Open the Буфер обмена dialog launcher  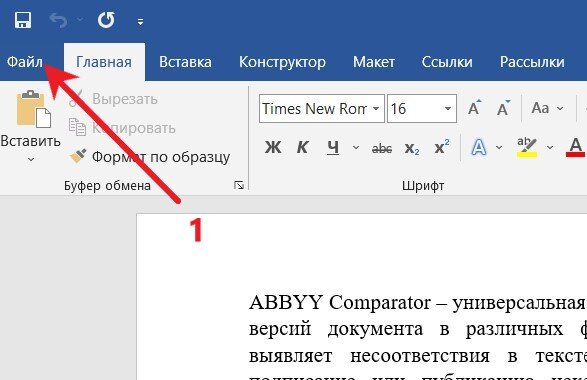pos(239,185)
